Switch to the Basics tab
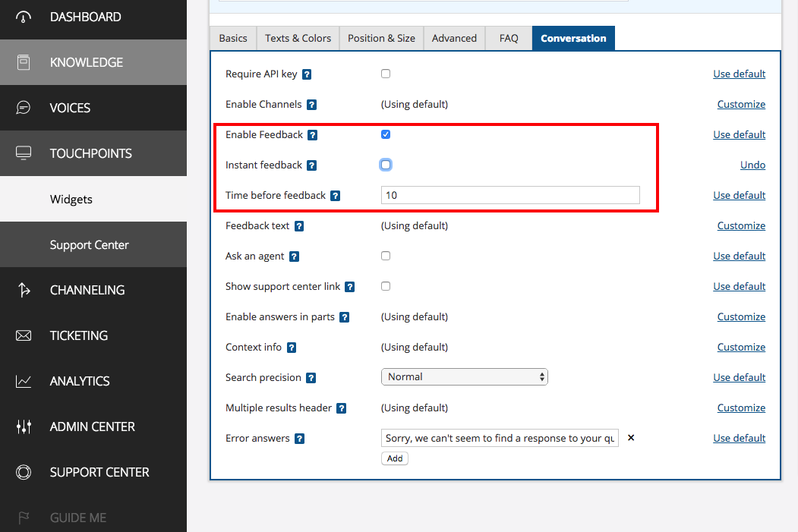This screenshot has width=798, height=532. pyautogui.click(x=233, y=38)
